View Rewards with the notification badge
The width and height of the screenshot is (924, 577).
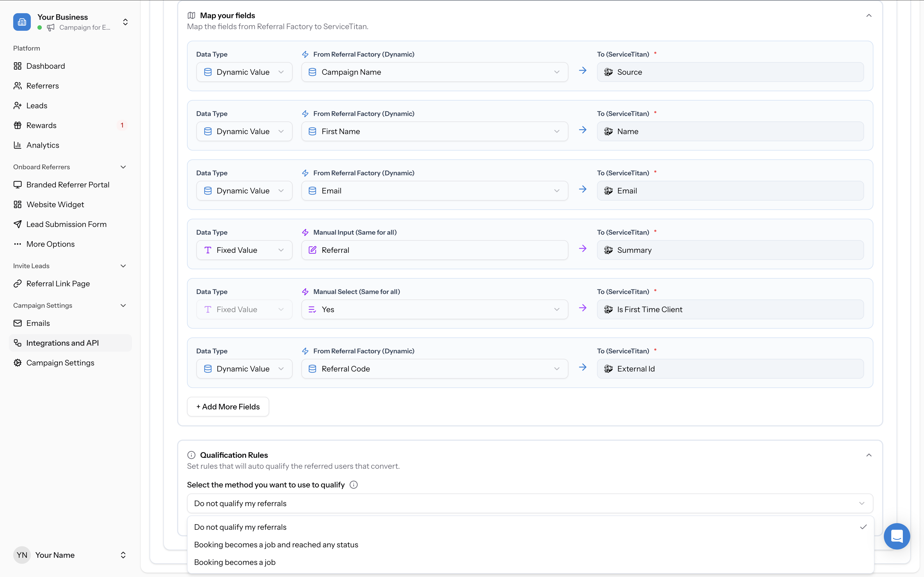tap(42, 125)
